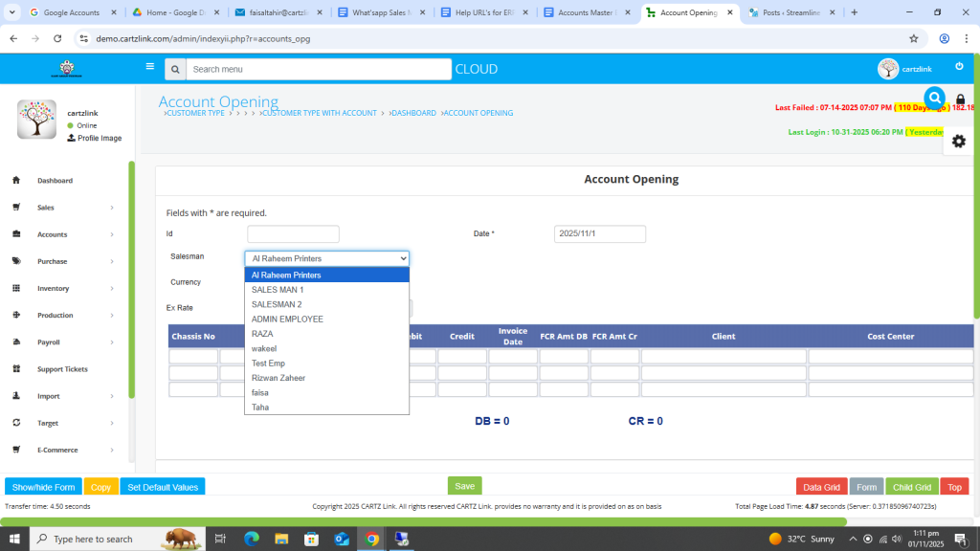Click the hamburger menu toggle icon

(x=149, y=67)
